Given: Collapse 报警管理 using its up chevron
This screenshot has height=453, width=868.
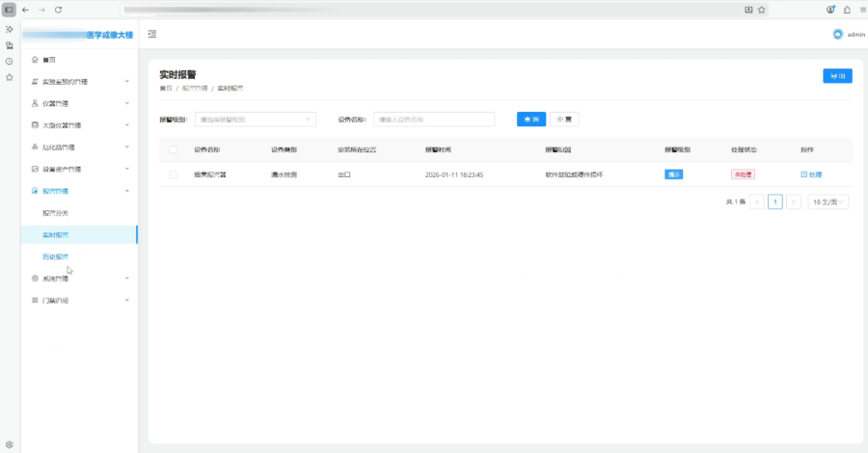Looking at the screenshot, I should tap(126, 191).
